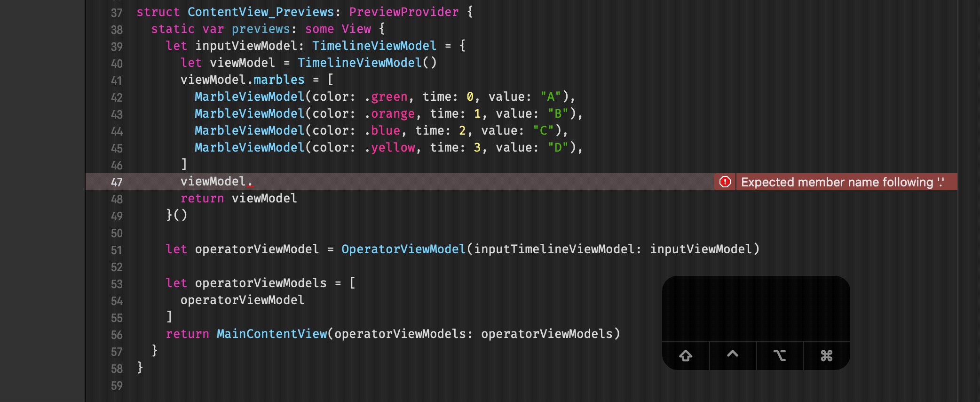Click the Command key icon in the overlay
The height and width of the screenshot is (402, 980).
[x=827, y=355]
